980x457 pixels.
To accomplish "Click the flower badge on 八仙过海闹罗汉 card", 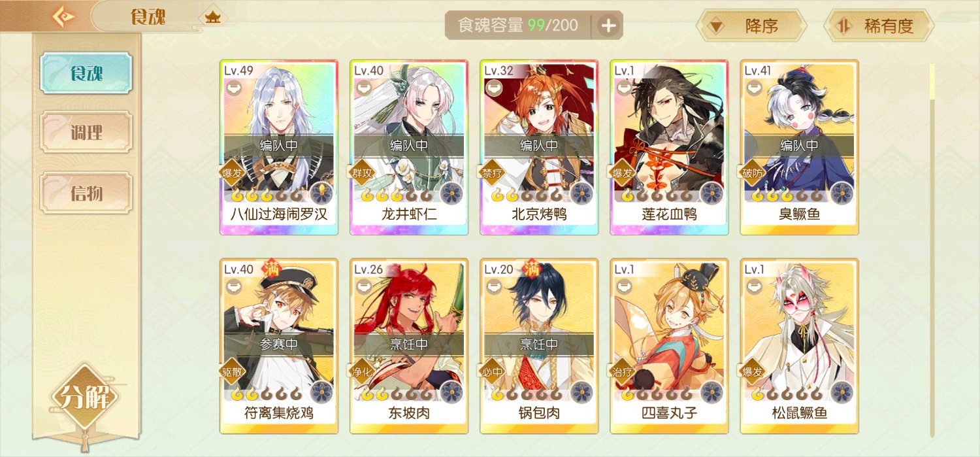I will pos(321,193).
